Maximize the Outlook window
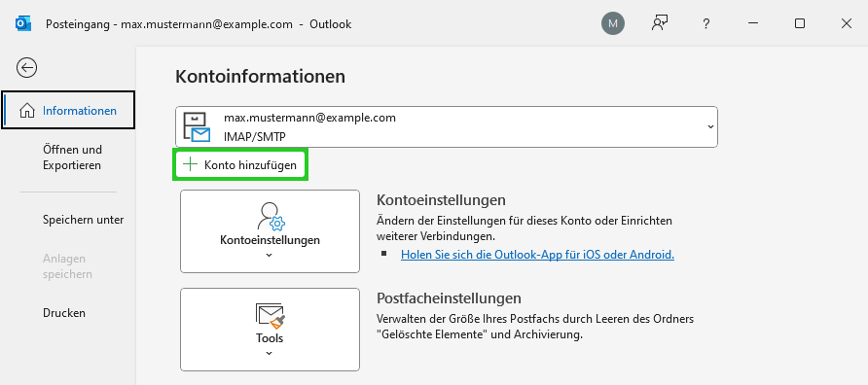Viewport: 868px width, 385px height. [x=799, y=23]
